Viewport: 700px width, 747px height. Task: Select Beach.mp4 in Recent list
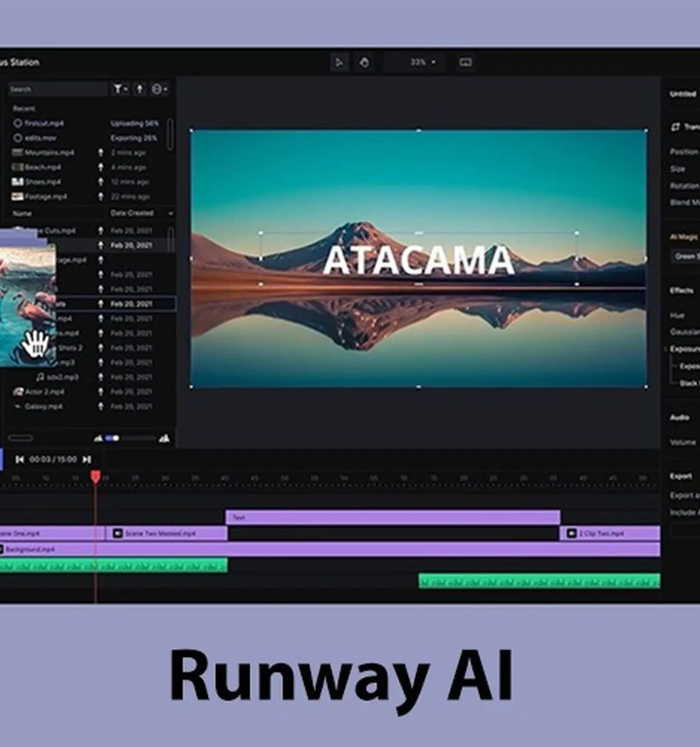(43, 167)
